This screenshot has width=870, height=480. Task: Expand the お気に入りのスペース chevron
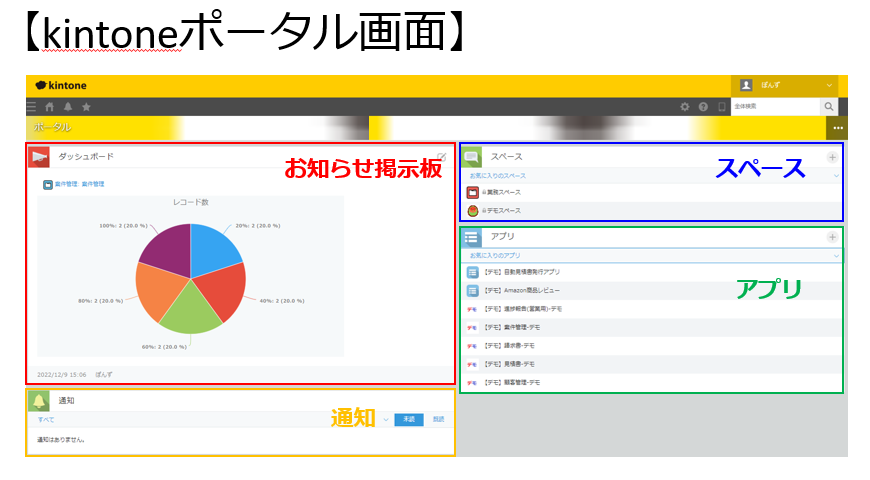836,176
